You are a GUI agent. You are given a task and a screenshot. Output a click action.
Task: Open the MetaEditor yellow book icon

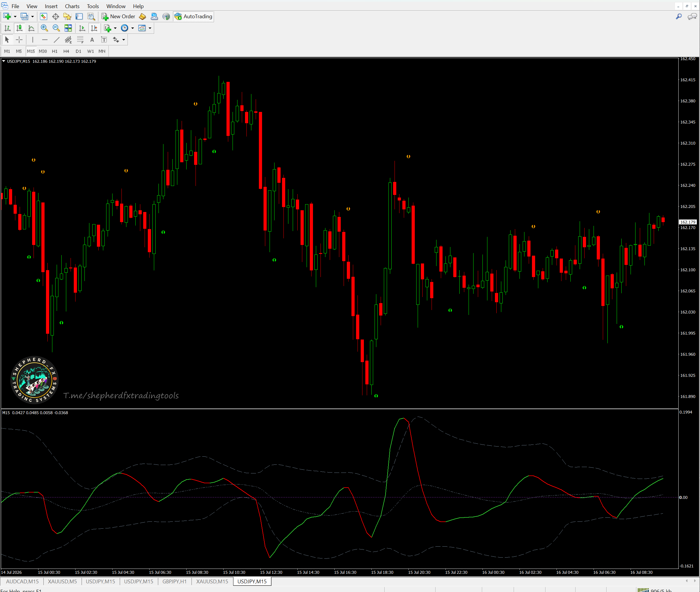point(142,16)
